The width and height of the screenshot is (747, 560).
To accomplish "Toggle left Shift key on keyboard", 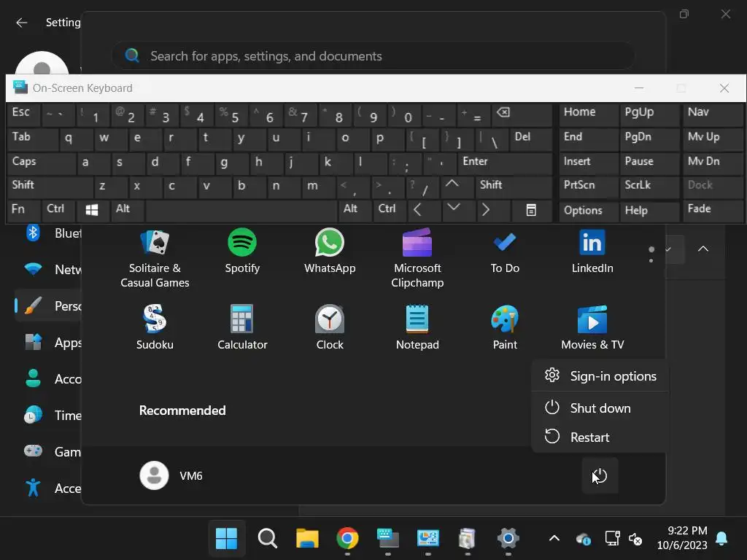I will point(51,188).
